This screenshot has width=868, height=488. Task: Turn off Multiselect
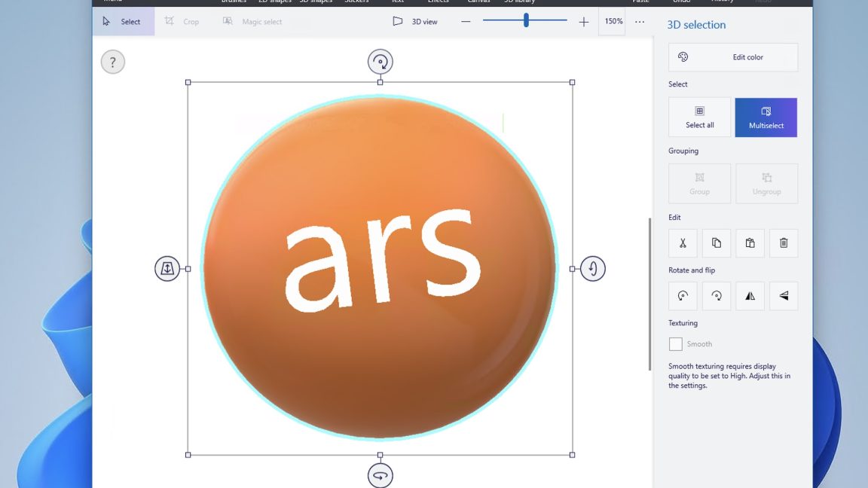pos(766,117)
